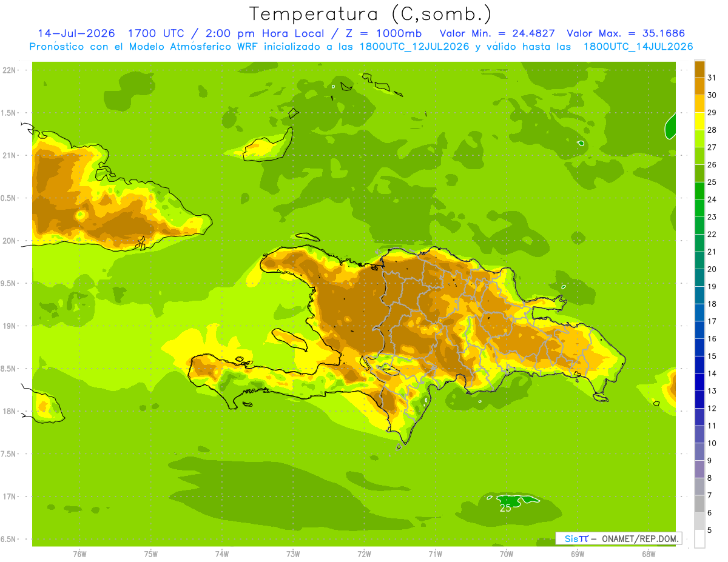728x562 pixels.
Task: Select the yellow swatch between 28 and 29
Action: tap(700, 121)
